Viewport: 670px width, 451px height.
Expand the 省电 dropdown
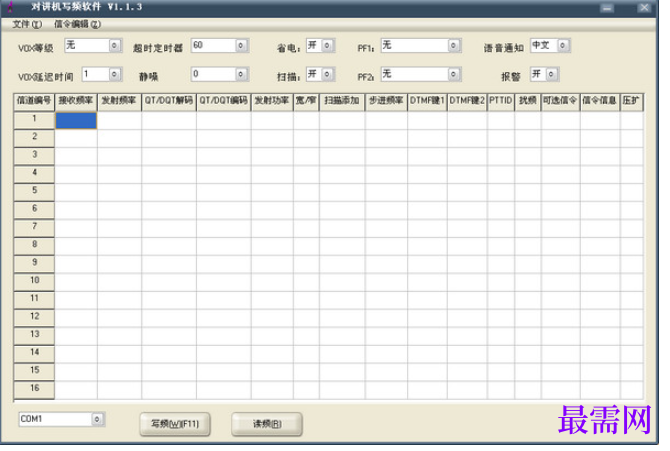(x=327, y=45)
